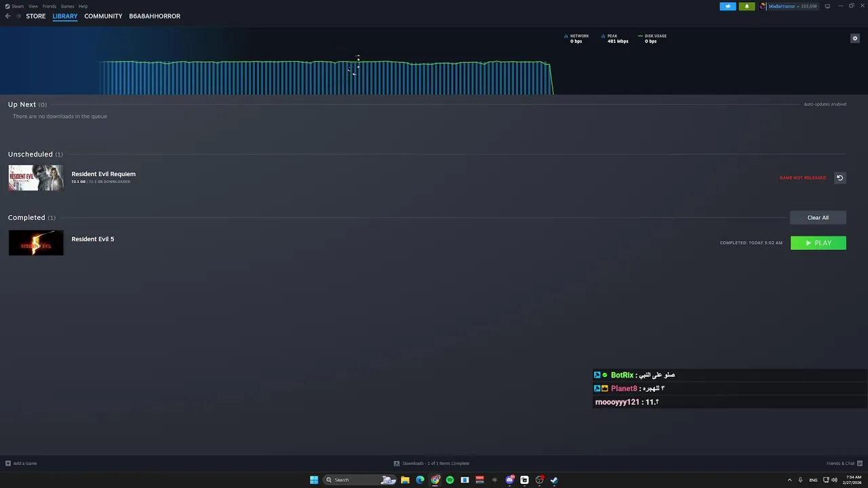The image size is (868, 488).
Task: Click the Planet8 chat message
Action: point(730,388)
